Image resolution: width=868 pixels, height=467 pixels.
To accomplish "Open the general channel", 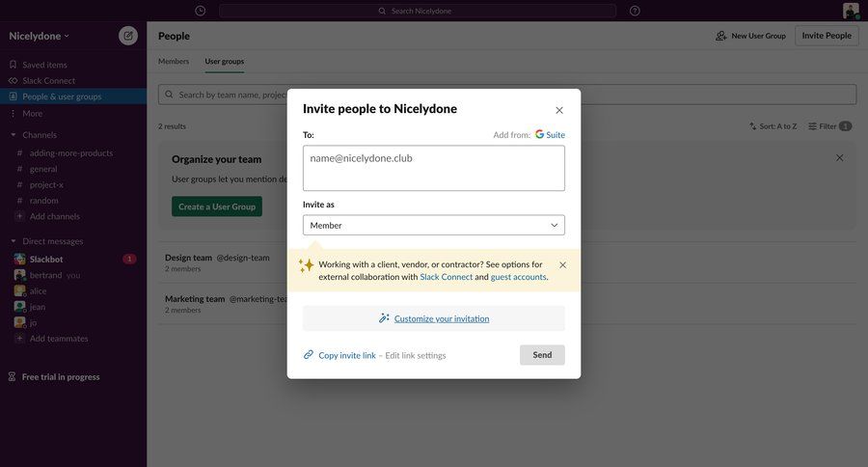I will (x=43, y=169).
